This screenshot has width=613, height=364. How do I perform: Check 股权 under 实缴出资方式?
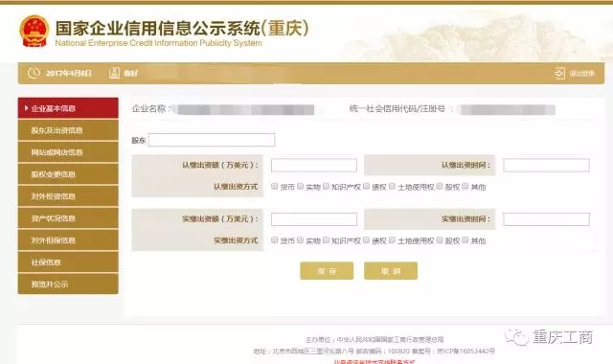[x=440, y=239]
